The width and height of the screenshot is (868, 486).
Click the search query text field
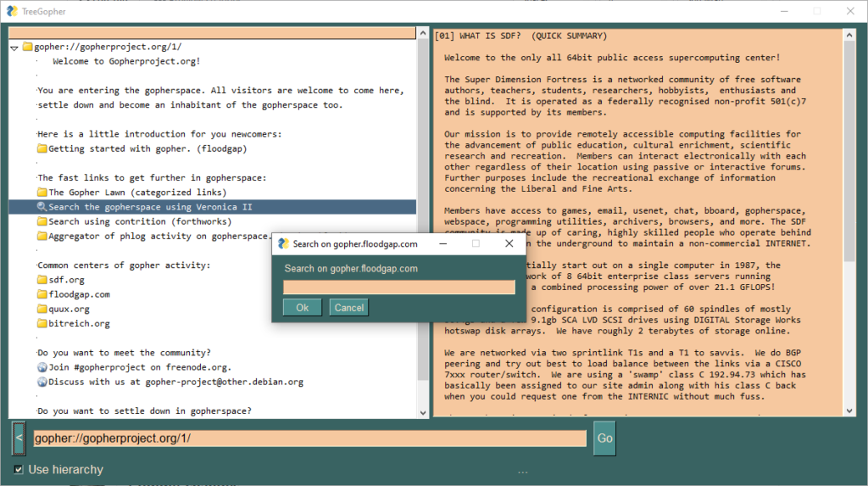398,288
